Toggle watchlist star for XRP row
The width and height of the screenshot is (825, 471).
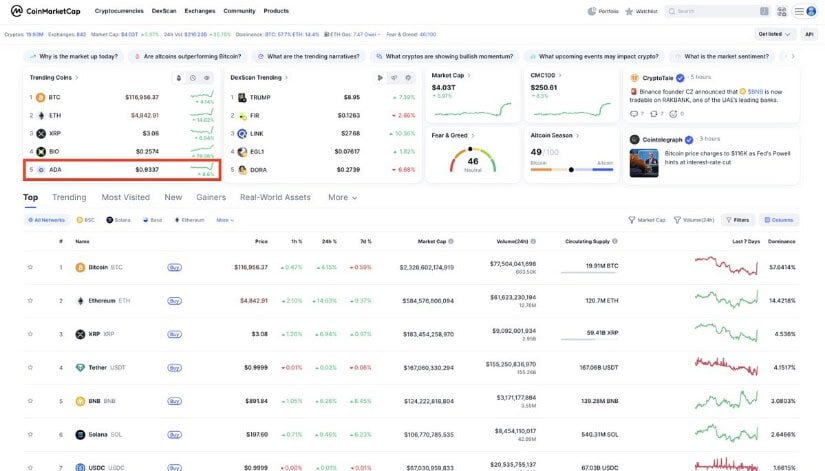point(30,334)
